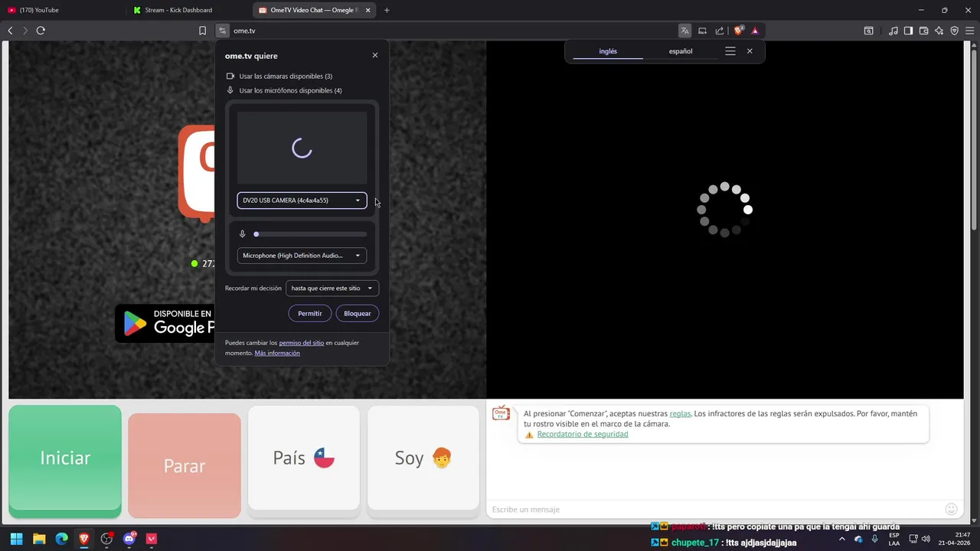Open the music playlist icon in toolbar
Viewport: 980px width, 551px height.
tap(893, 31)
